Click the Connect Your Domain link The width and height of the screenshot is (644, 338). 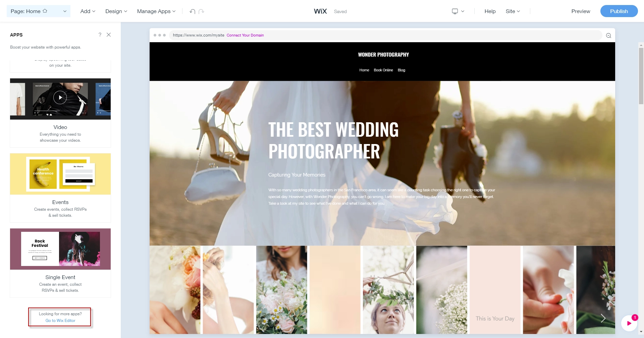245,35
